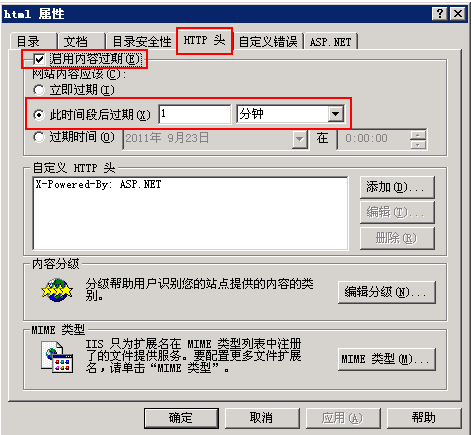Toggle the 启用内容过期 checkbox
The width and height of the screenshot is (471, 435).
pyautogui.click(x=39, y=60)
